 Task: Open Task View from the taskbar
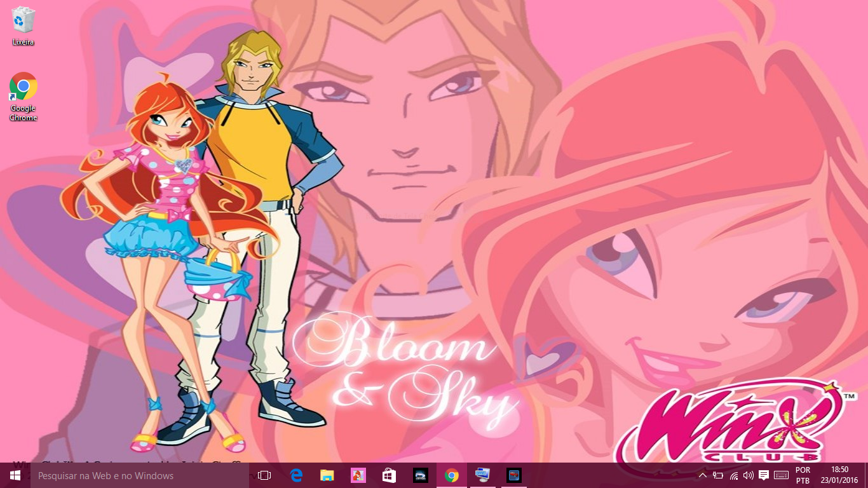[264, 475]
